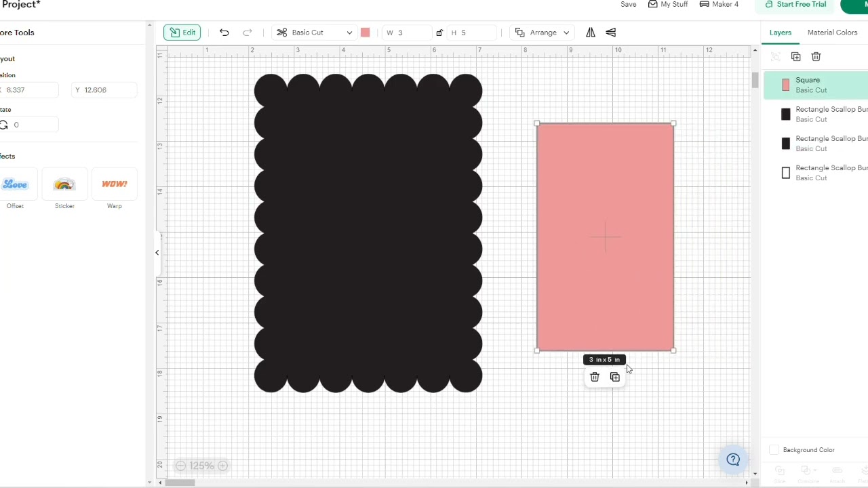Select the Square layer row
The height and width of the screenshot is (488, 868).
816,85
